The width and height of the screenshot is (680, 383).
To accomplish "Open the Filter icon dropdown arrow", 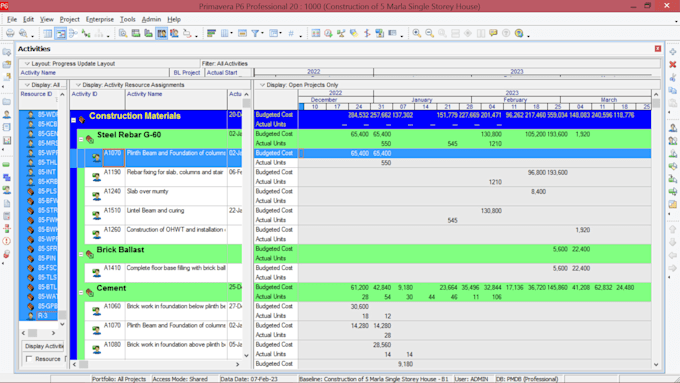I will [262, 34].
